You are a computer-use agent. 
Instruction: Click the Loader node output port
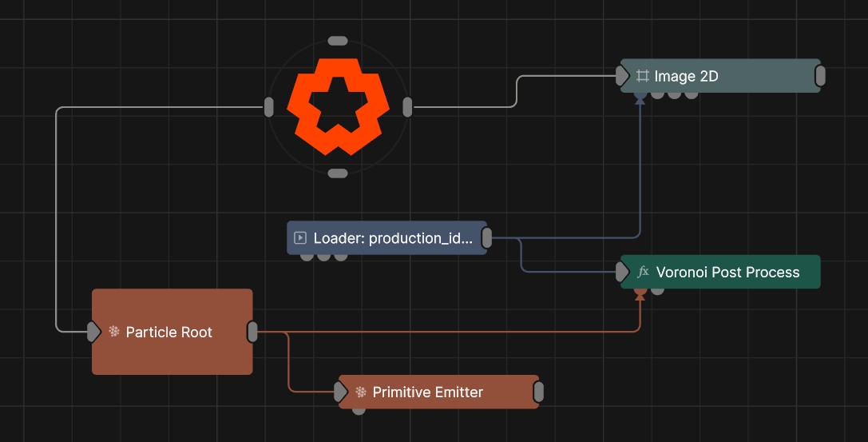tap(486, 238)
